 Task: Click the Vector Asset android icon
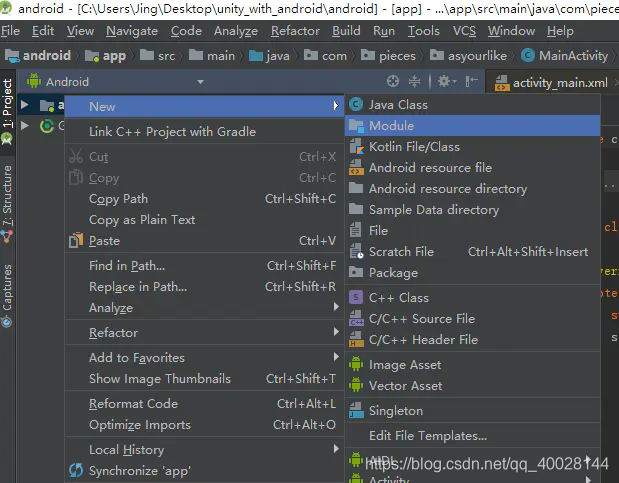point(356,385)
